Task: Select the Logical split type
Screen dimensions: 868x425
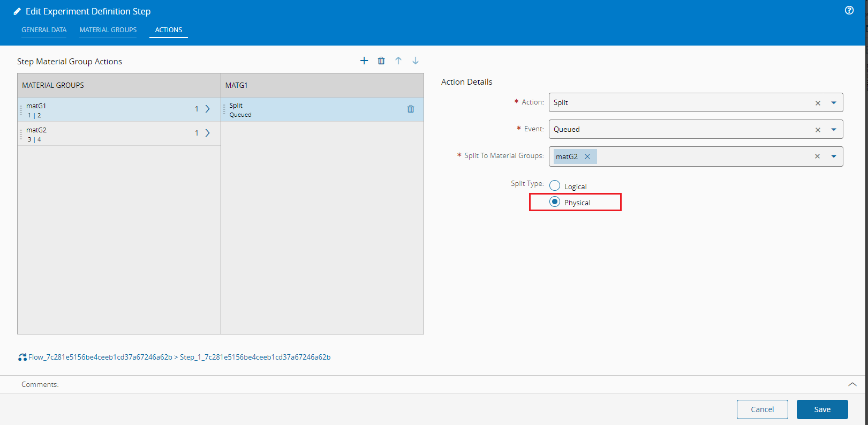Action: 555,185
